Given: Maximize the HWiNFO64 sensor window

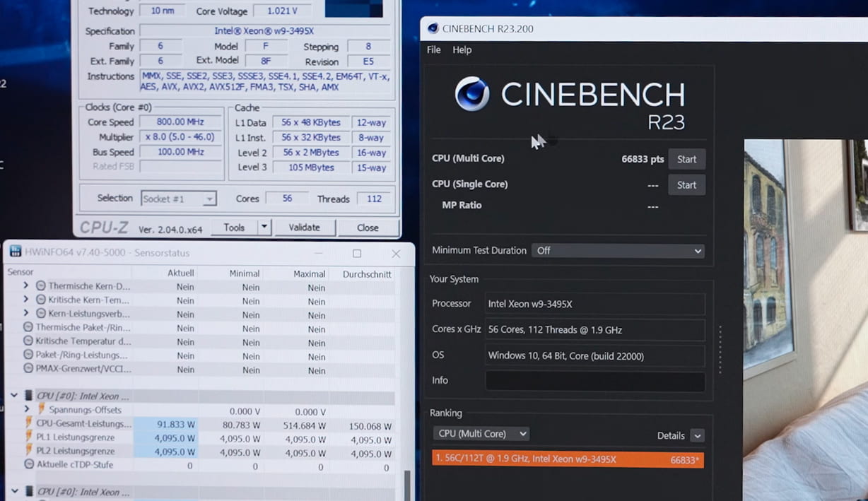Looking at the screenshot, I should pyautogui.click(x=357, y=253).
